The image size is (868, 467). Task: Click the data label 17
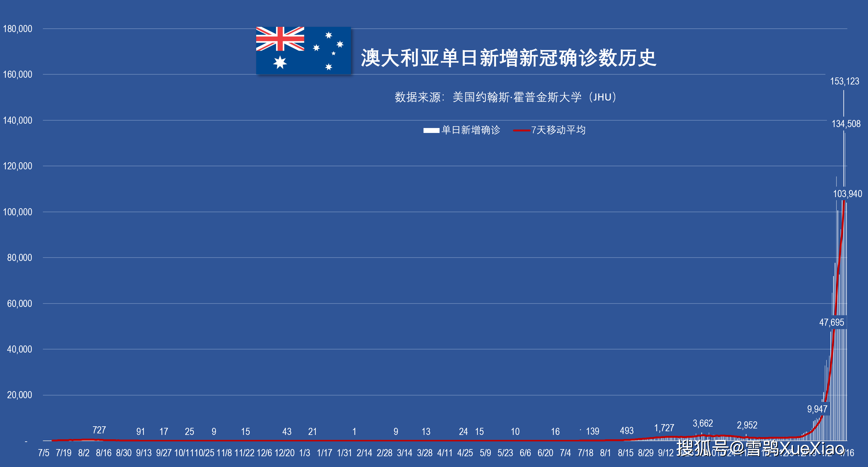pyautogui.click(x=164, y=432)
